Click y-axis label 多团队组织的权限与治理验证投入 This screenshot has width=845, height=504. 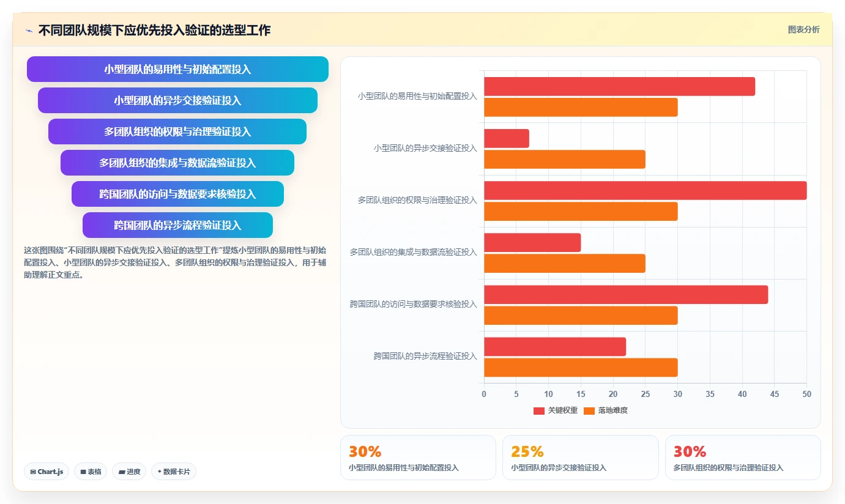tap(417, 201)
